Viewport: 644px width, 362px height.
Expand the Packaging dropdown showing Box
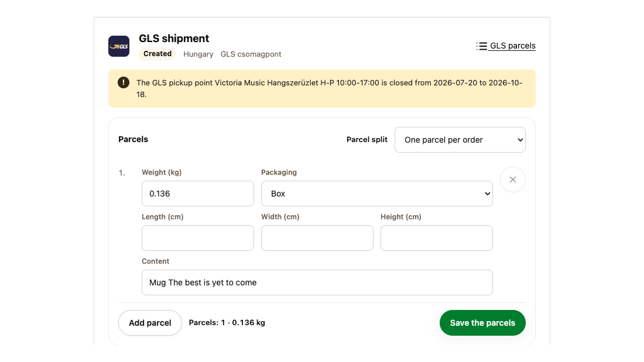(376, 194)
